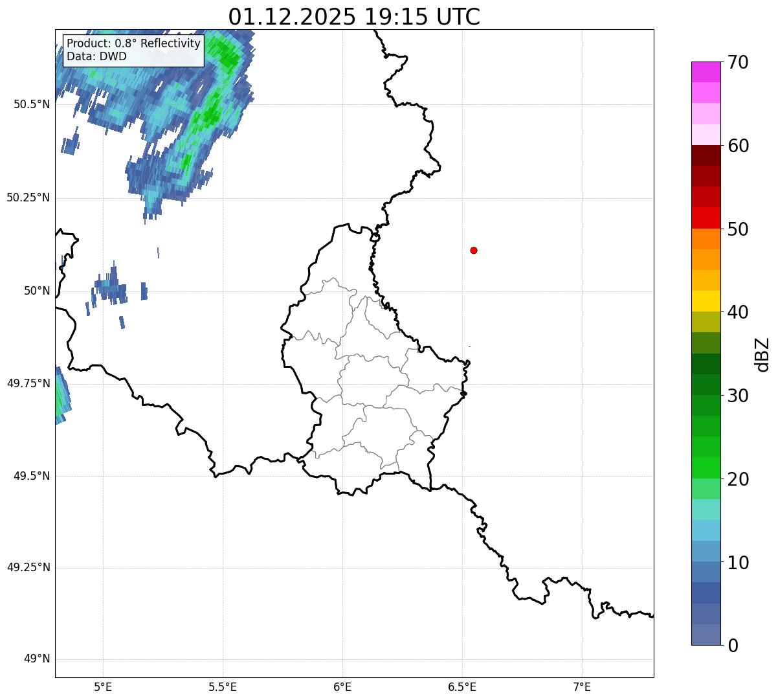Pick the bright green swatch just above 20 dBZ

[x=706, y=468]
